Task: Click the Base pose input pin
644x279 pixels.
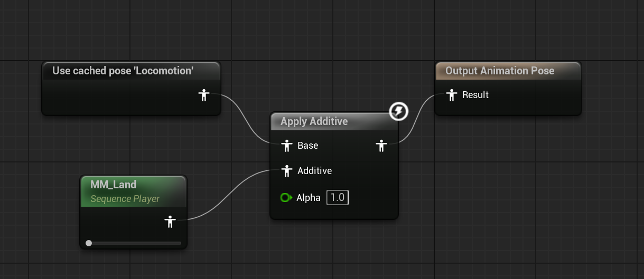Action: (287, 146)
